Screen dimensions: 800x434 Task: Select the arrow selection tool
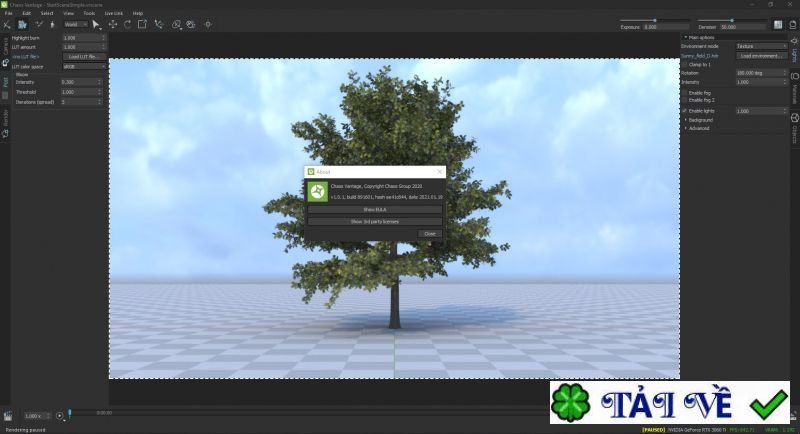click(x=96, y=24)
